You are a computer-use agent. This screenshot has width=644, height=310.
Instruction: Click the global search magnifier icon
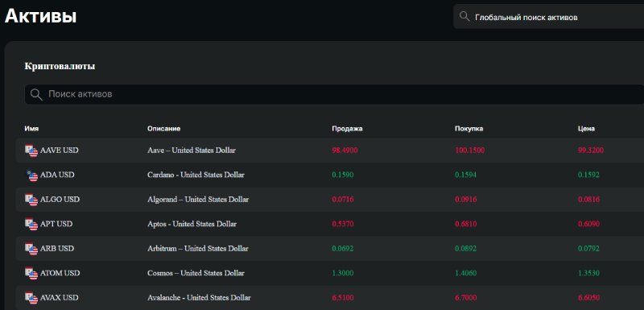464,17
